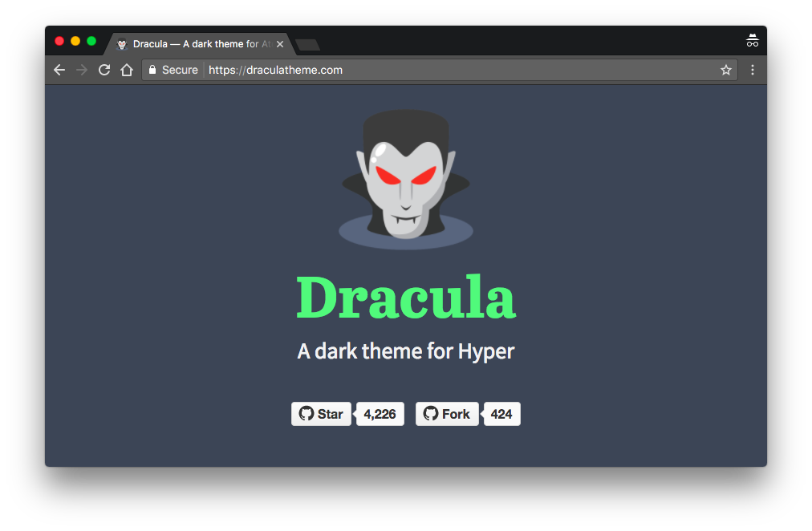Click the green Dracula heading
This screenshot has width=812, height=531.
click(x=406, y=297)
